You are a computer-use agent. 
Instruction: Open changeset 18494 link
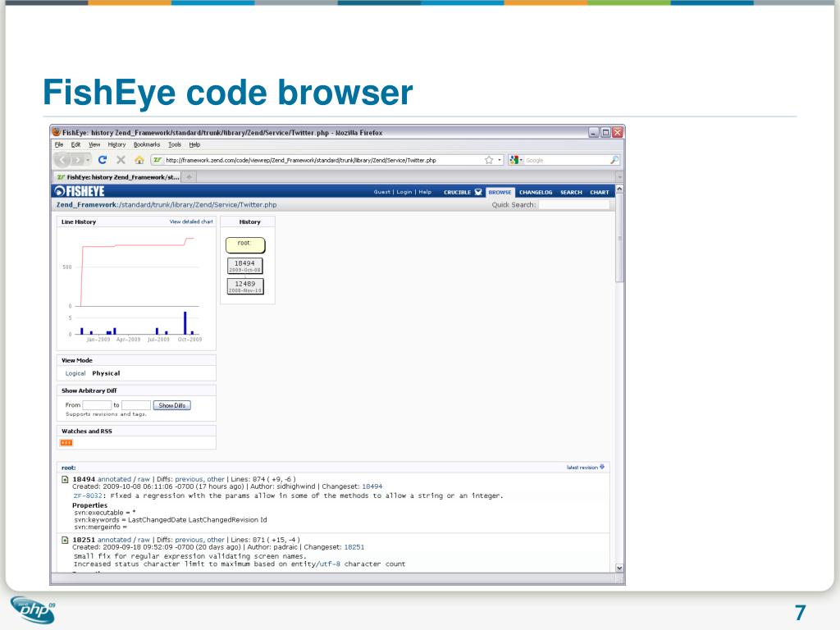tap(372, 486)
